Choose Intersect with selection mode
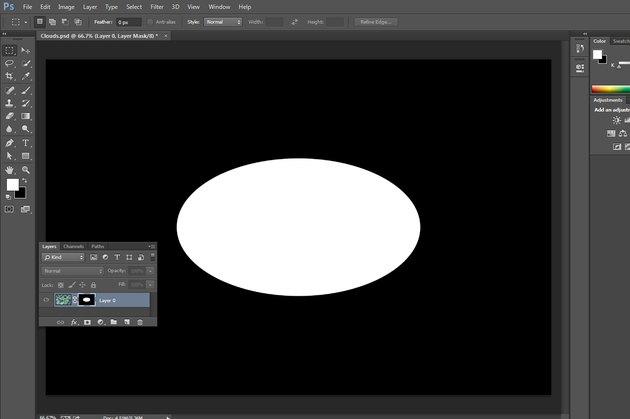This screenshot has height=419, width=630. tap(78, 22)
